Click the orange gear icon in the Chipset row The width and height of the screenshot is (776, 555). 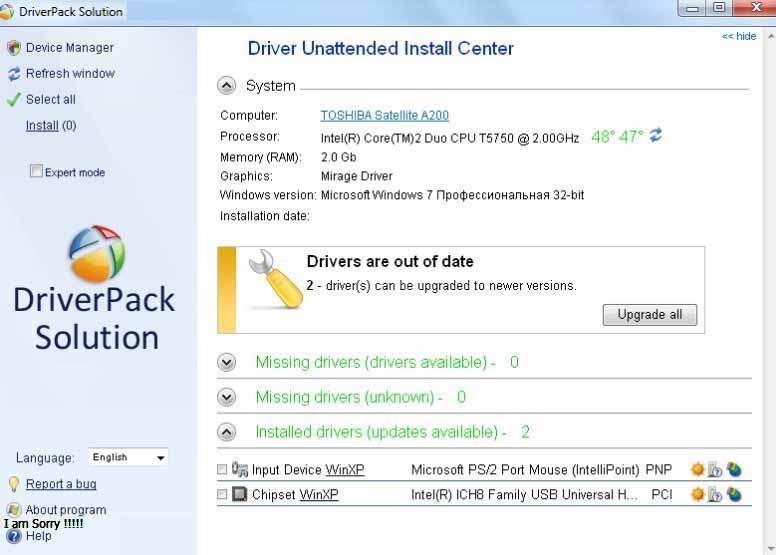(x=697, y=494)
